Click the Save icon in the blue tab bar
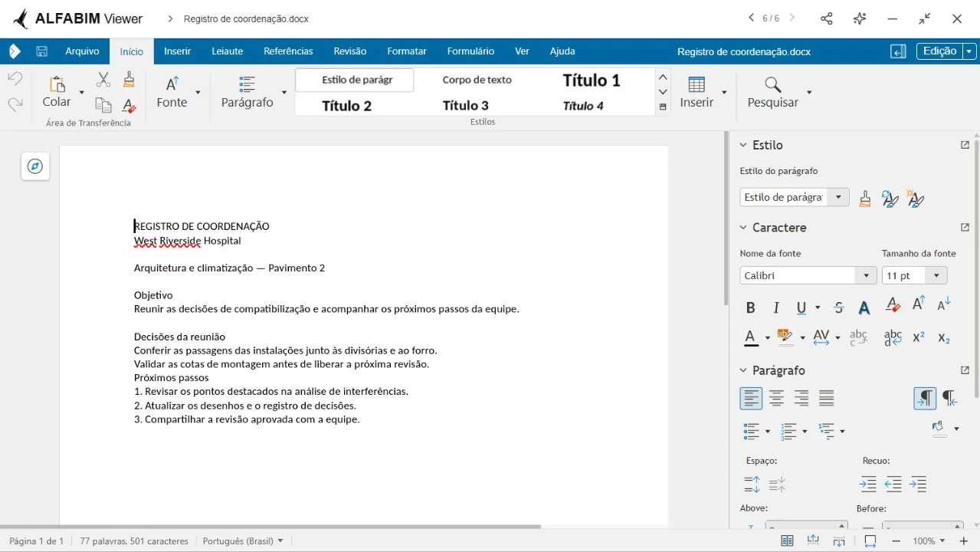The width and height of the screenshot is (980, 552). tap(41, 51)
